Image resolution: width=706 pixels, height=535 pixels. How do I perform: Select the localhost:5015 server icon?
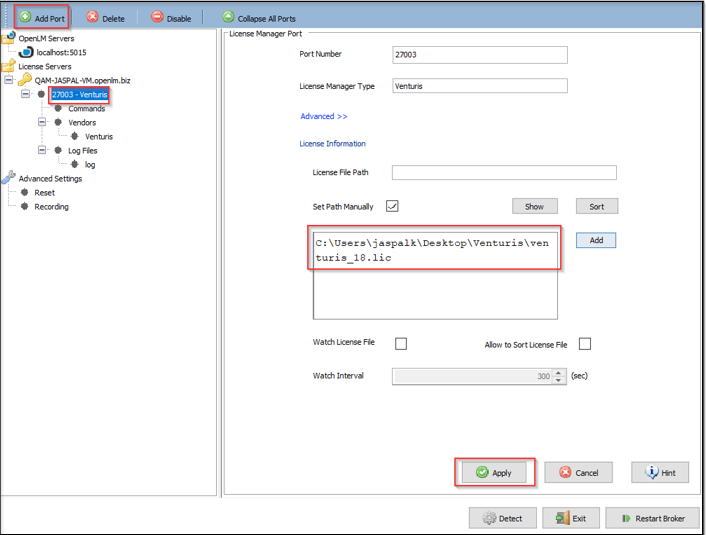[27, 52]
